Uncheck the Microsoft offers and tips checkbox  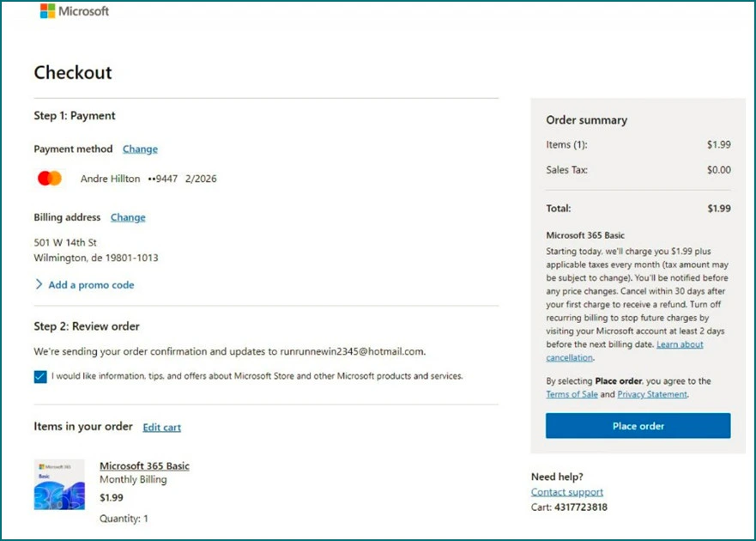point(40,376)
